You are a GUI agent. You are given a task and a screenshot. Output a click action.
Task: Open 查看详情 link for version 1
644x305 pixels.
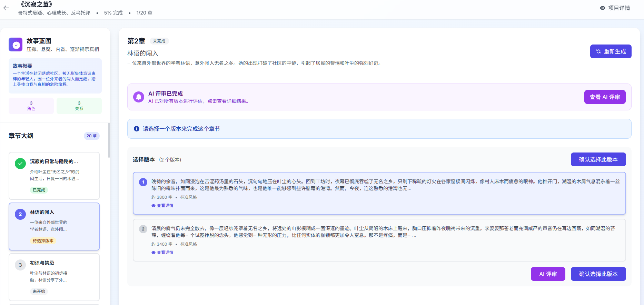(162, 206)
